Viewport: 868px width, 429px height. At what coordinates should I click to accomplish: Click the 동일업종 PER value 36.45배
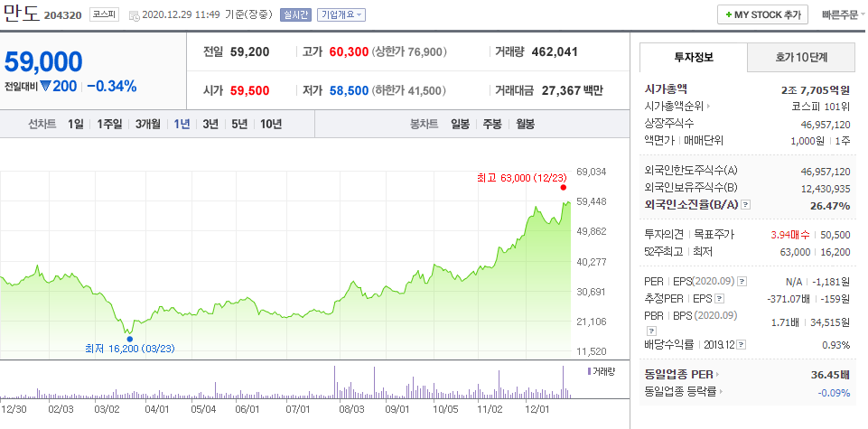pyautogui.click(x=830, y=375)
